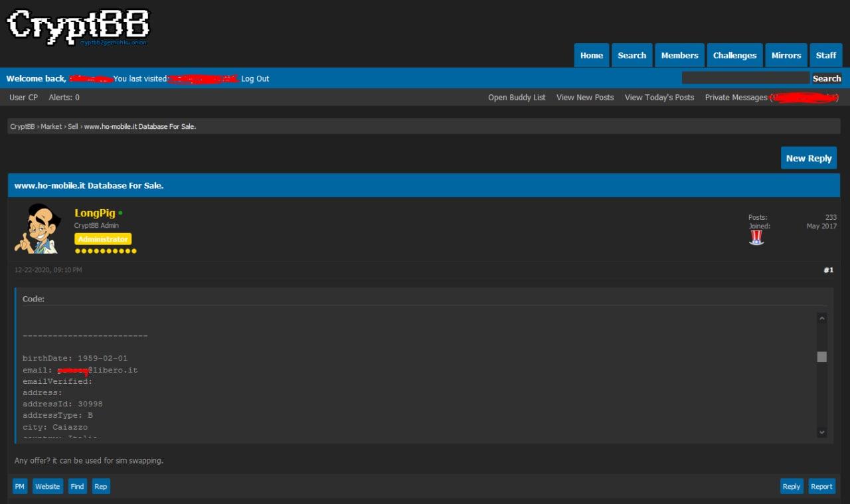Focus the search text field
The width and height of the screenshot is (850, 504).
(746, 78)
